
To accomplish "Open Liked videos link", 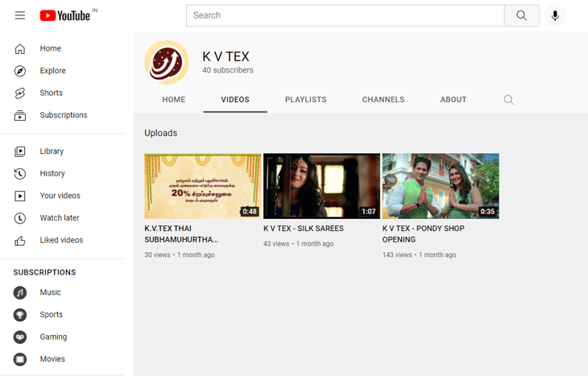I will (x=61, y=240).
